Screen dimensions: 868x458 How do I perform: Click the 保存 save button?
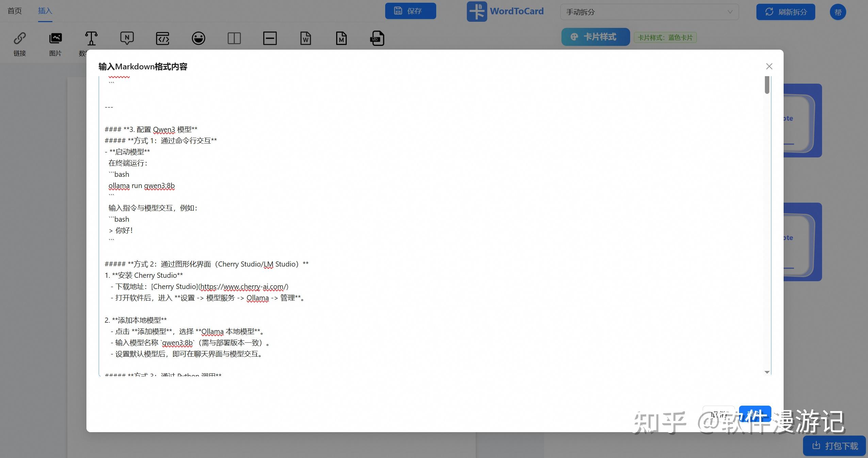coord(410,11)
